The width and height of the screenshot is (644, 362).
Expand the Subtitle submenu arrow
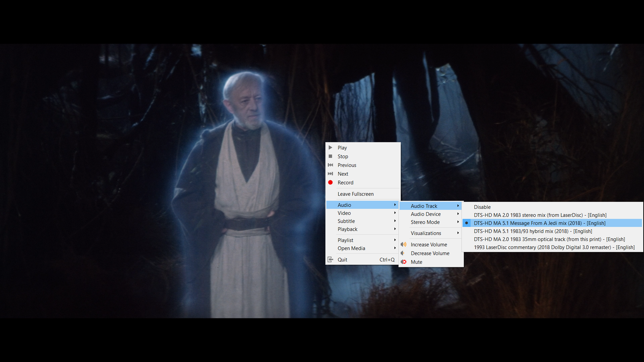click(395, 221)
